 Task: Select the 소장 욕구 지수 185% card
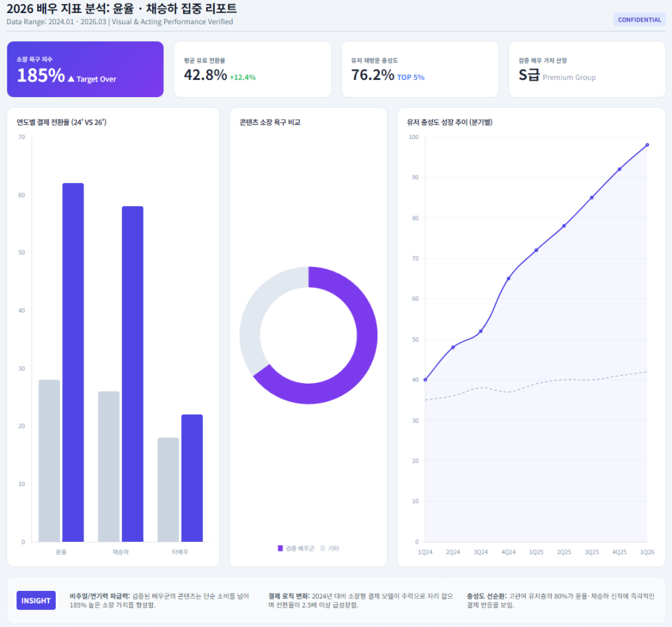[x=85, y=69]
